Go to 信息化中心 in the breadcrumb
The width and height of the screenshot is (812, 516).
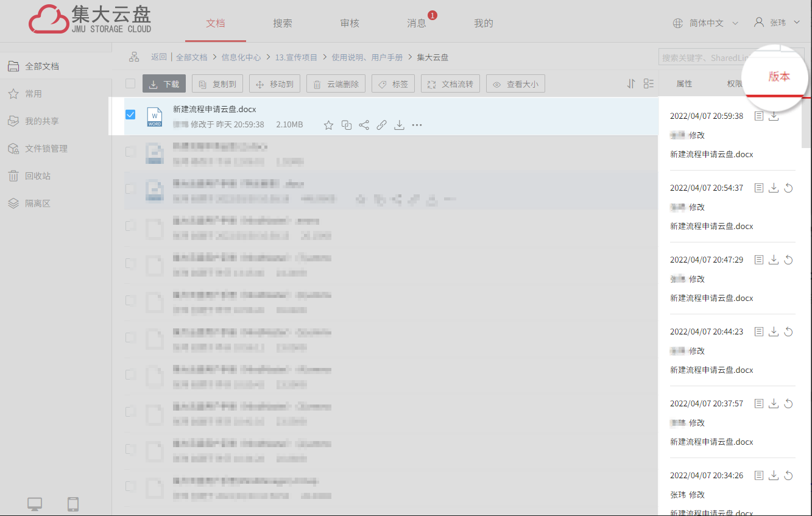point(241,57)
